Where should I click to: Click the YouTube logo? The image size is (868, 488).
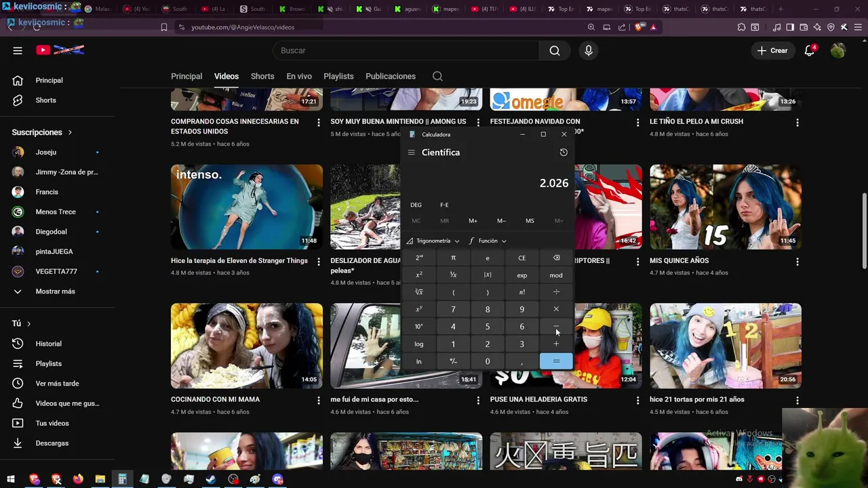(x=60, y=50)
